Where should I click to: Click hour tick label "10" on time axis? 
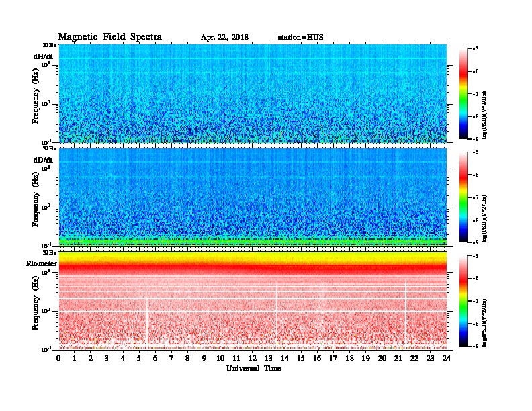[220, 358]
